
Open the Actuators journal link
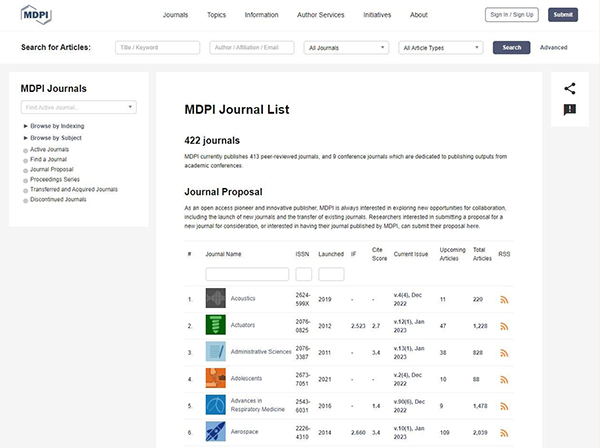click(x=243, y=325)
